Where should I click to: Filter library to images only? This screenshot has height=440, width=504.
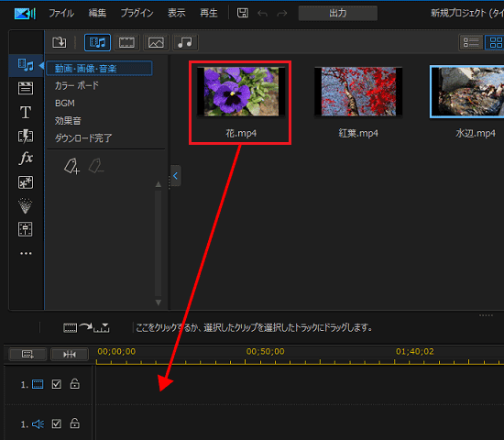[x=156, y=42]
